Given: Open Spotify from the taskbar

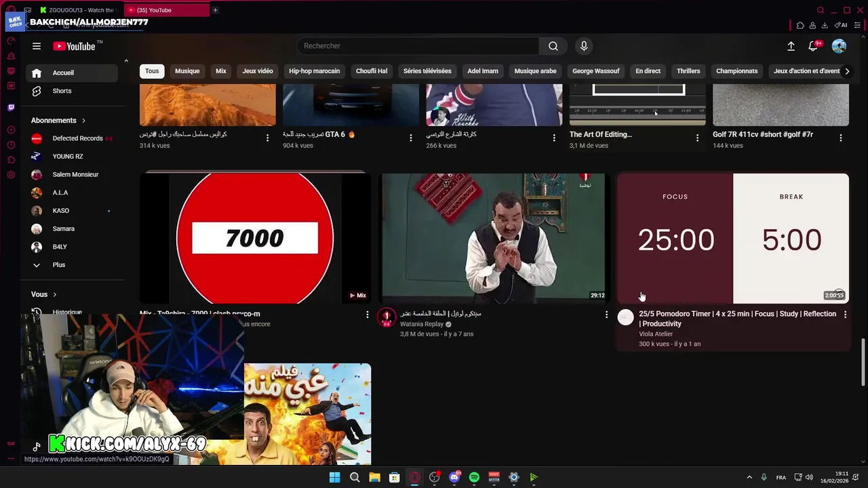Looking at the screenshot, I should click(474, 477).
